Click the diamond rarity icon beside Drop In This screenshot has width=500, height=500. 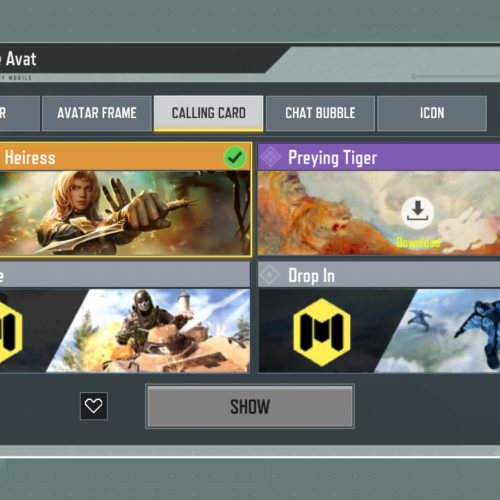pyautogui.click(x=269, y=275)
